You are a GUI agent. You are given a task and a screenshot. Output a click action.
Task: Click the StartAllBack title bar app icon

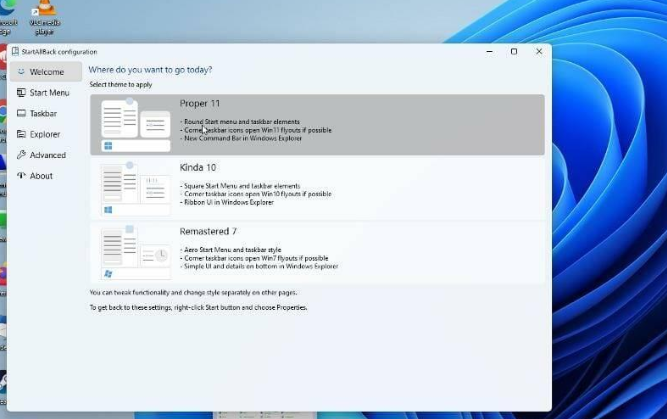(x=15, y=51)
